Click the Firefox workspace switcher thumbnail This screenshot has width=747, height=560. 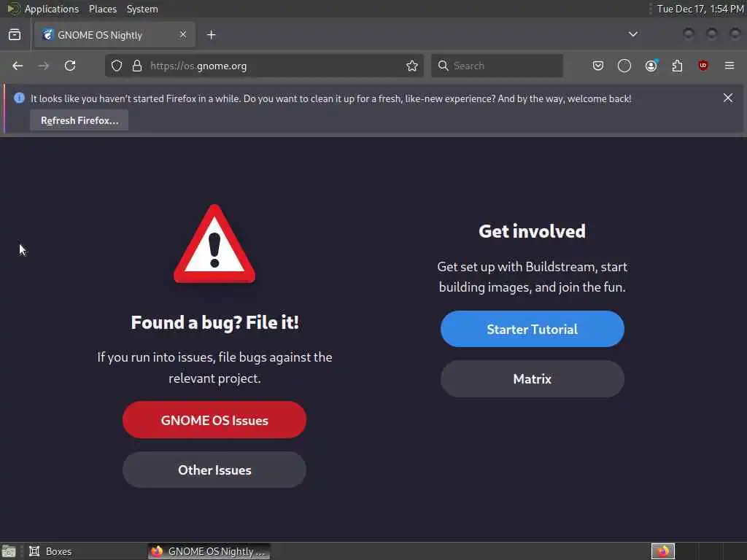point(663,551)
